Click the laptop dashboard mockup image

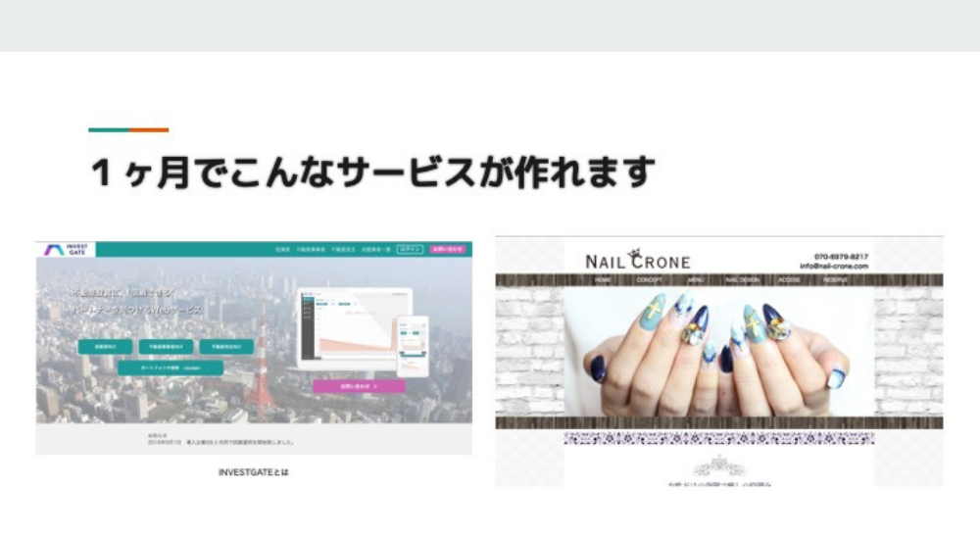348,321
